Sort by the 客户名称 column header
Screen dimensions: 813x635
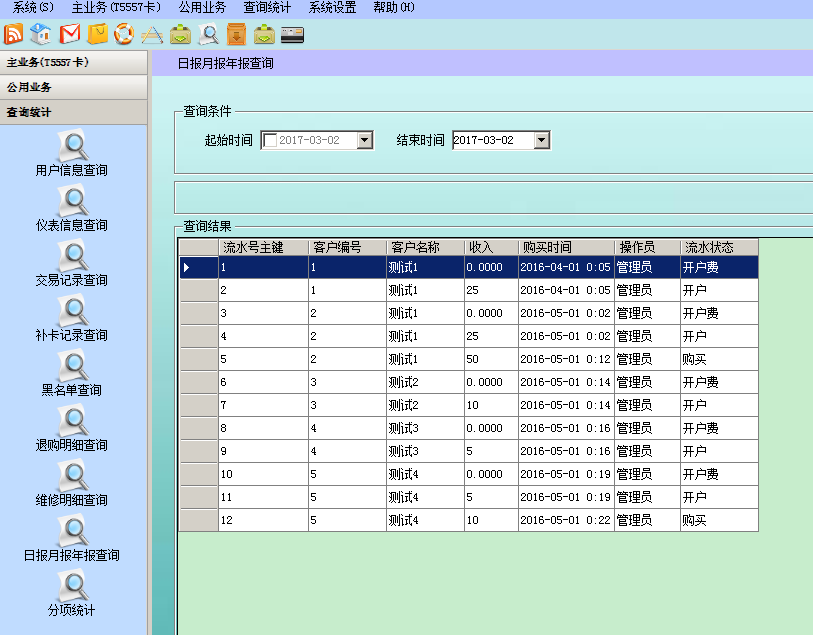click(425, 247)
